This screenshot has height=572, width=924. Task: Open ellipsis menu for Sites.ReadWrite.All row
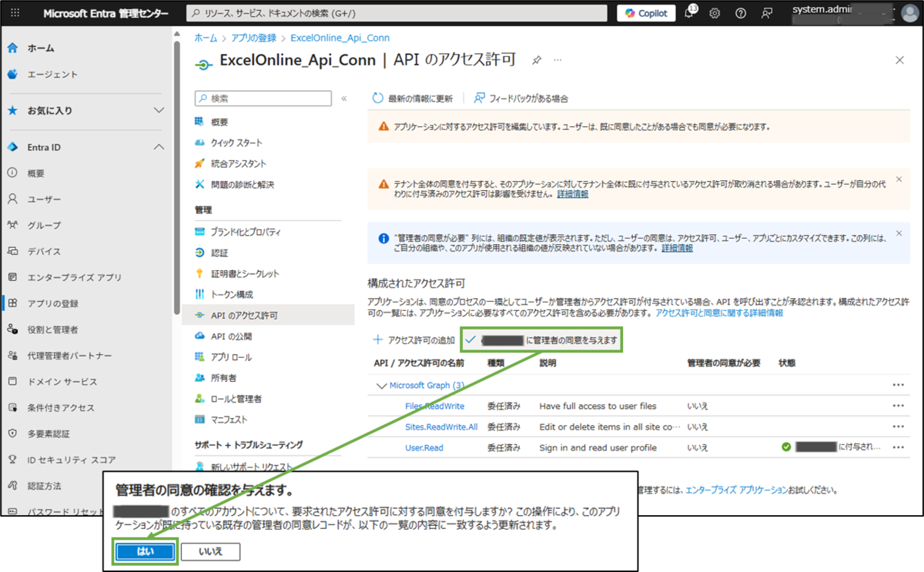coord(898,426)
